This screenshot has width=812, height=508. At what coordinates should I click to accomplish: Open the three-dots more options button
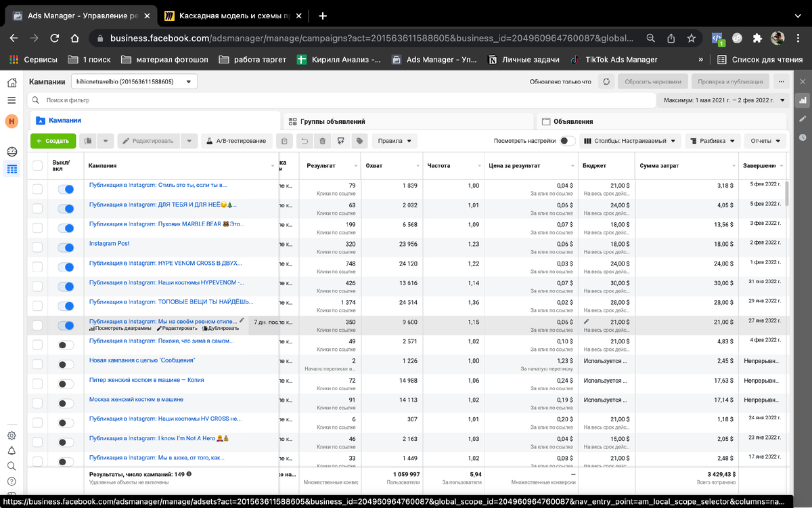[x=781, y=81]
